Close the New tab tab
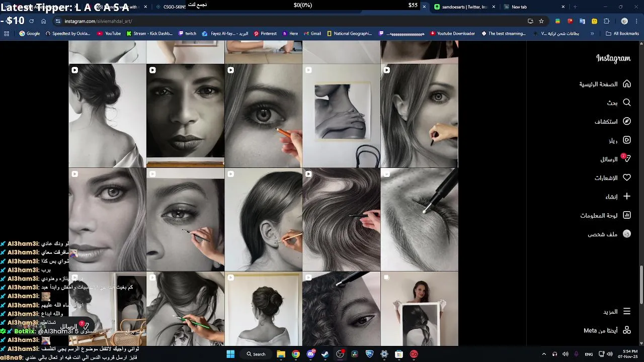This screenshot has height=362, width=644. pyautogui.click(x=563, y=7)
